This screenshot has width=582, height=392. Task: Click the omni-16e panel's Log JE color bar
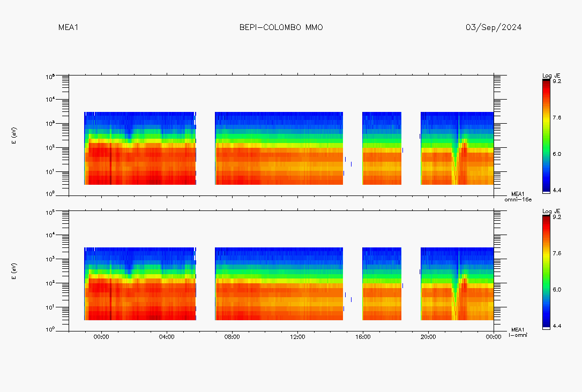(546, 135)
